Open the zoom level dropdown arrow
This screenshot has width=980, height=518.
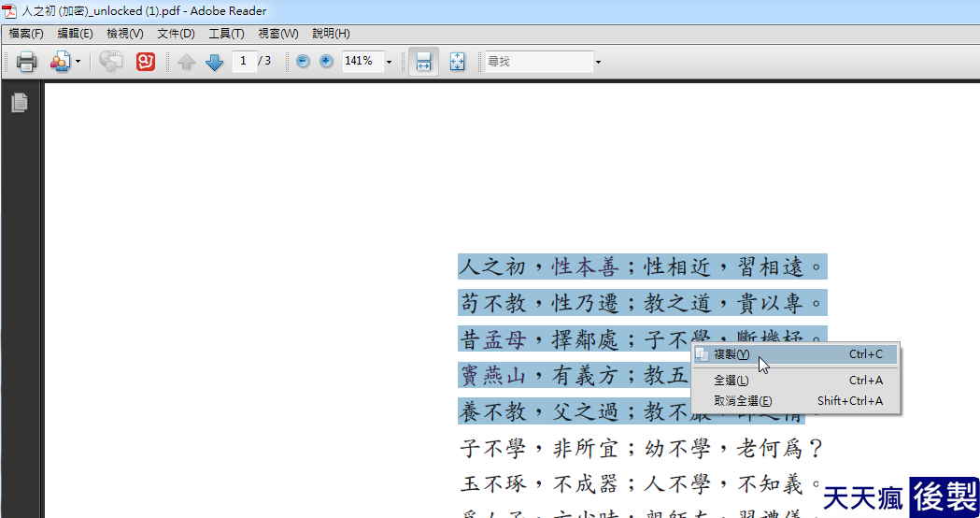(389, 62)
